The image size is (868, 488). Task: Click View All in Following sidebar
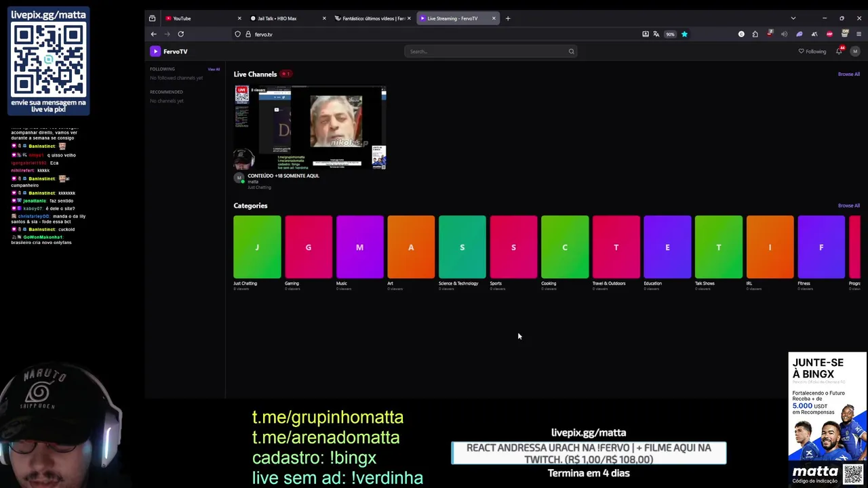[x=214, y=69]
